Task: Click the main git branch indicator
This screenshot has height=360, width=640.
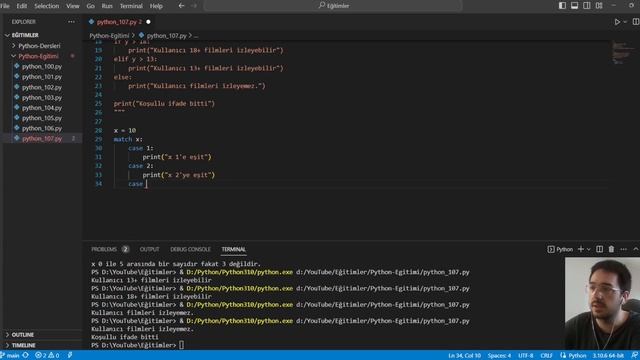Action: pyautogui.click(x=10, y=355)
